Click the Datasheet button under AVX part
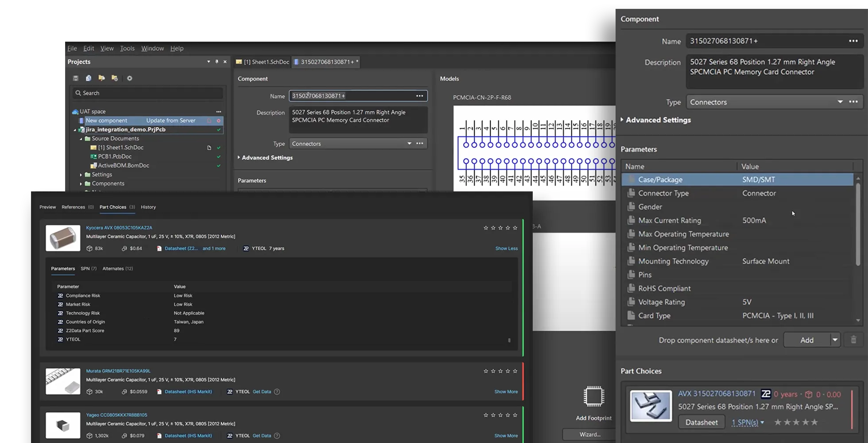The image size is (868, 443). (701, 422)
